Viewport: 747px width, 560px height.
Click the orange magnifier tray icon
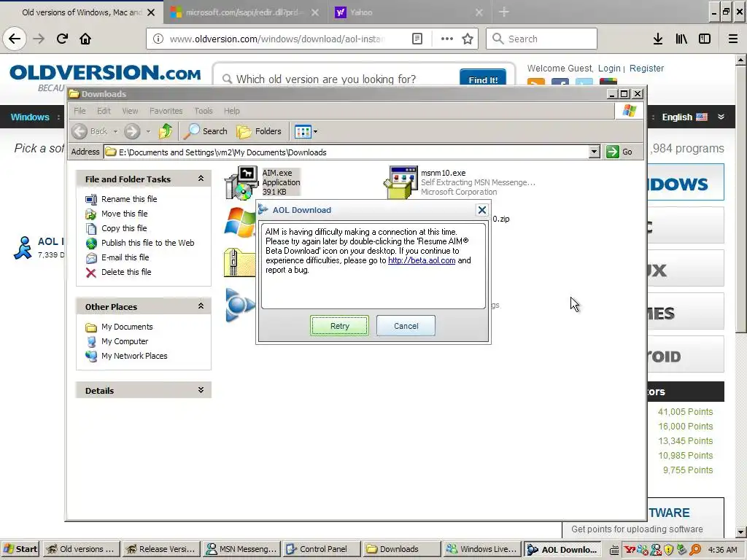(x=695, y=550)
